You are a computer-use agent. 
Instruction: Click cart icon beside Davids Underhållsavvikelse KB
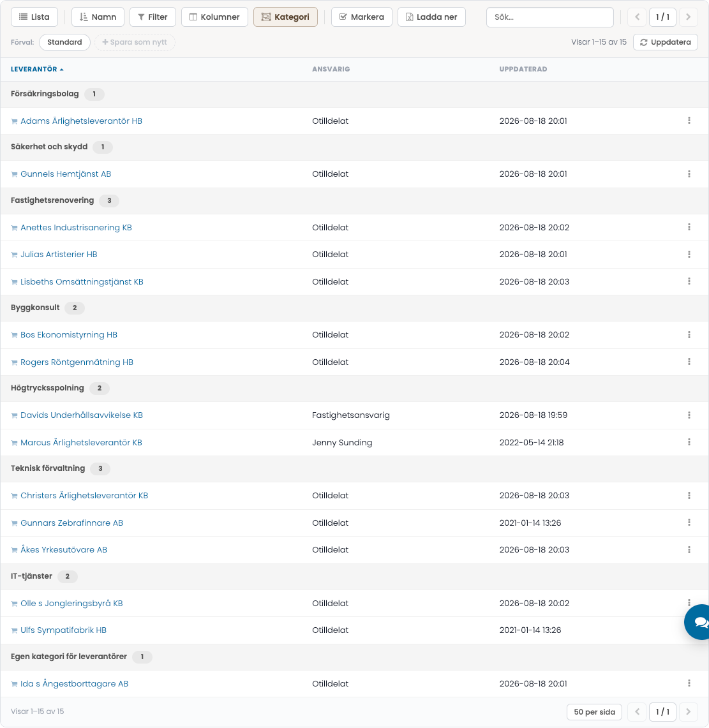tap(15, 415)
